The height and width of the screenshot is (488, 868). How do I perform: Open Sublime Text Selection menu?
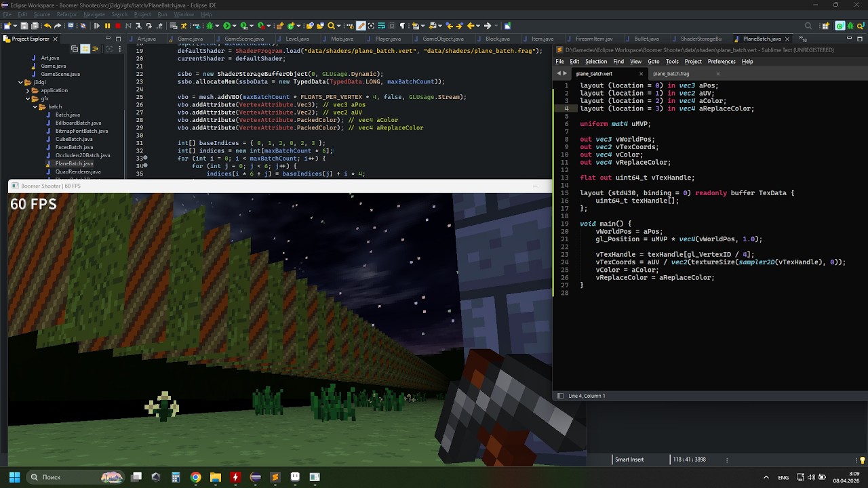tap(596, 62)
